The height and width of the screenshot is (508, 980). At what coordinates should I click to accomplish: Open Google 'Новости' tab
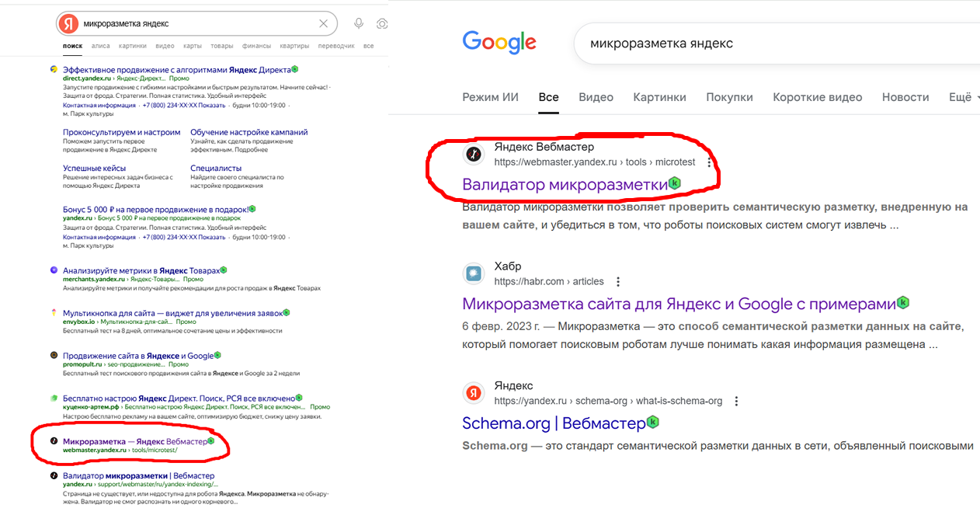pyautogui.click(x=905, y=97)
